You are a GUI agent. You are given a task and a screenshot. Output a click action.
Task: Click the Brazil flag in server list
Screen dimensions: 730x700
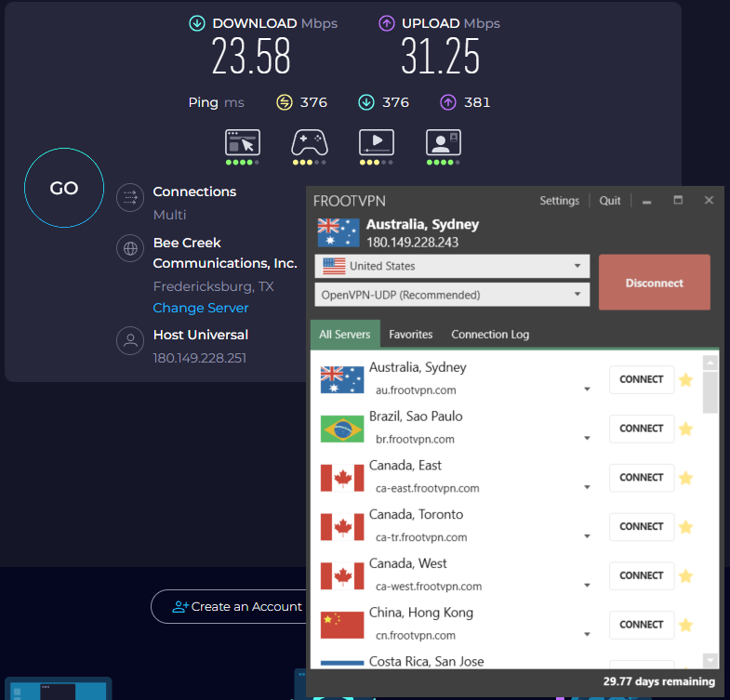(x=342, y=429)
